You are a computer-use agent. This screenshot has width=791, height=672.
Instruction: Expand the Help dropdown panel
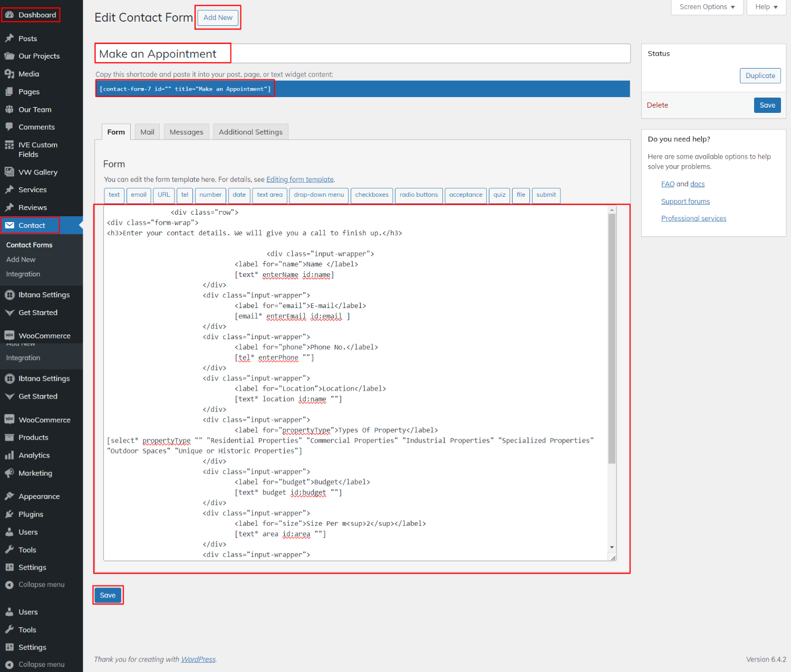tap(766, 7)
